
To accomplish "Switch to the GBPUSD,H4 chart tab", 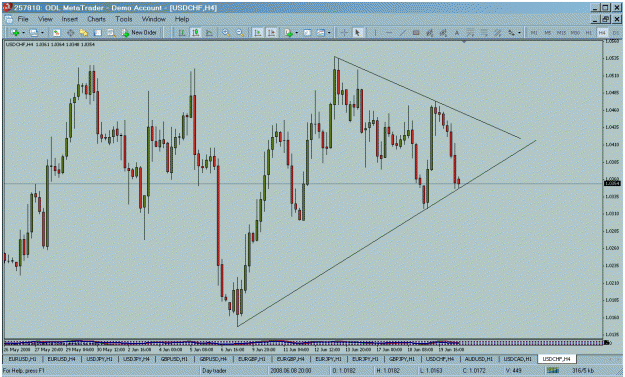I will 213,359.
